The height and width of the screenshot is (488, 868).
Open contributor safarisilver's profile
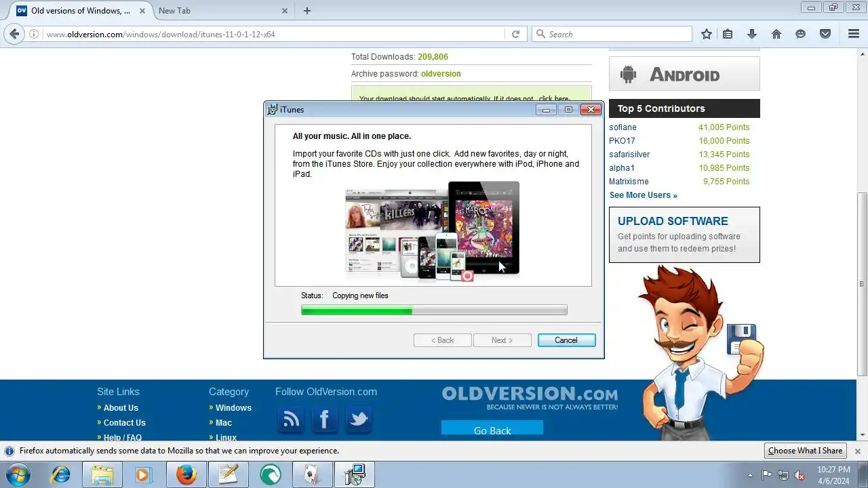629,155
